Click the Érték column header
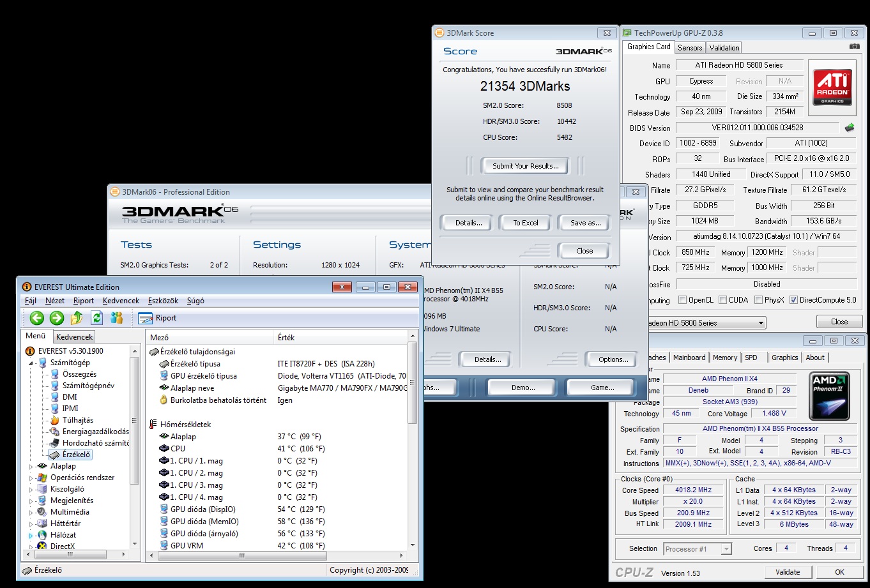870x588 pixels. pos(340,337)
